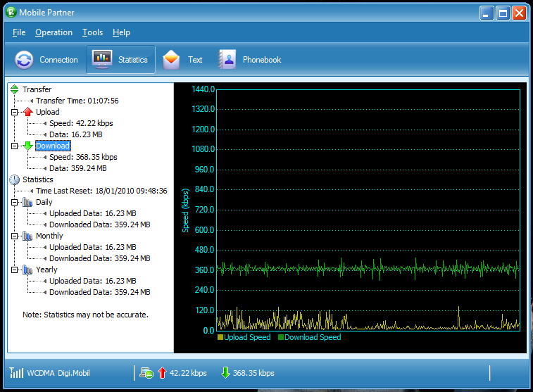Open the File menu
Image resolution: width=533 pixels, height=392 pixels.
(19, 32)
